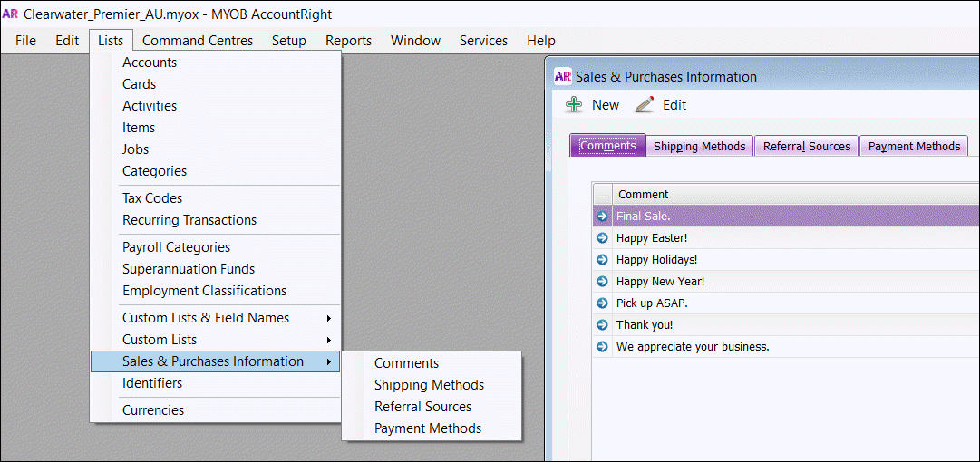The width and height of the screenshot is (980, 462).
Task: Open the arrow icon beside Final Sale.
Action: [x=602, y=216]
